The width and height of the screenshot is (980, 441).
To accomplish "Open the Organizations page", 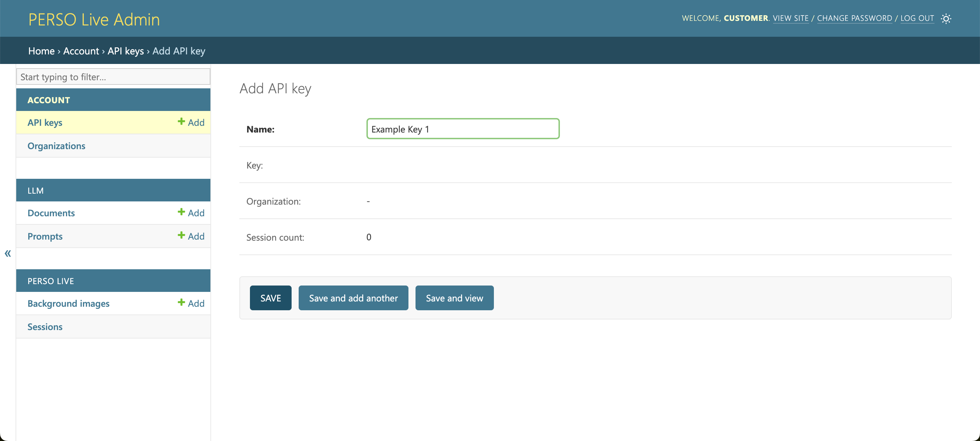I will [x=56, y=146].
